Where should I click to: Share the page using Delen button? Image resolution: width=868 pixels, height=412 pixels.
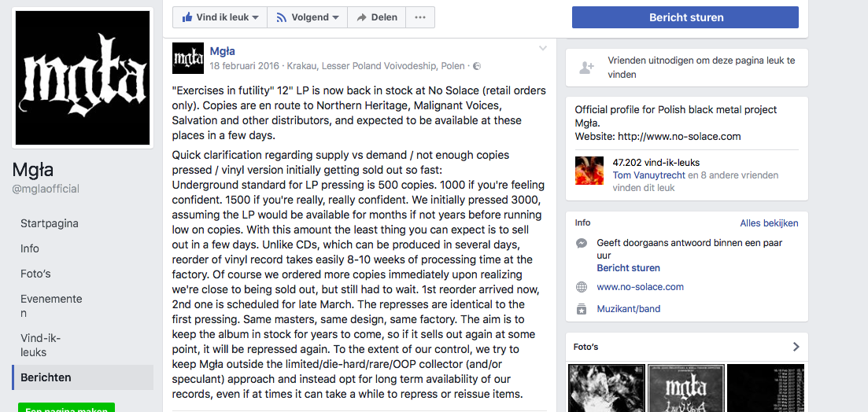pos(376,17)
